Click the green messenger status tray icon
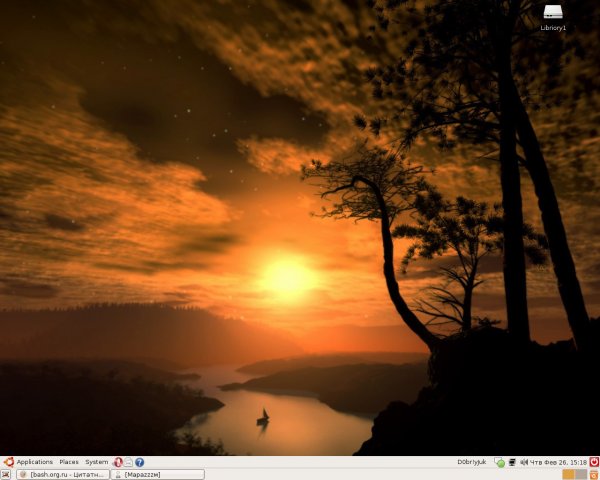Image resolution: width=600 pixels, height=480 pixels. pyautogui.click(x=500, y=462)
